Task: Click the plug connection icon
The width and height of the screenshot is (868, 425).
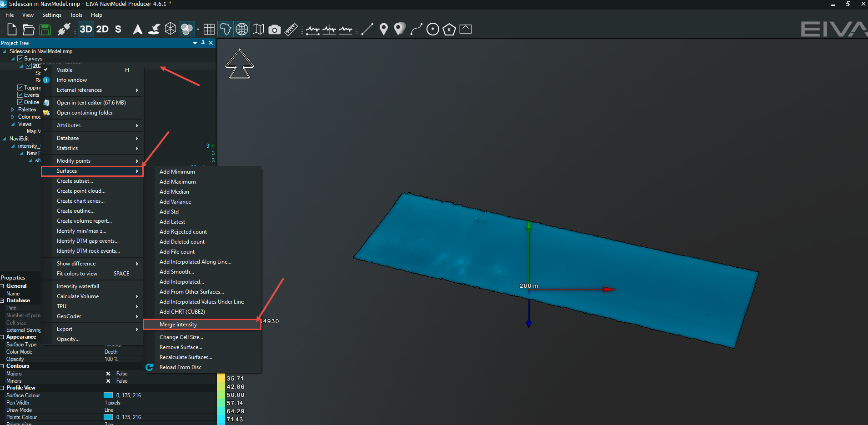Action: click(x=64, y=30)
